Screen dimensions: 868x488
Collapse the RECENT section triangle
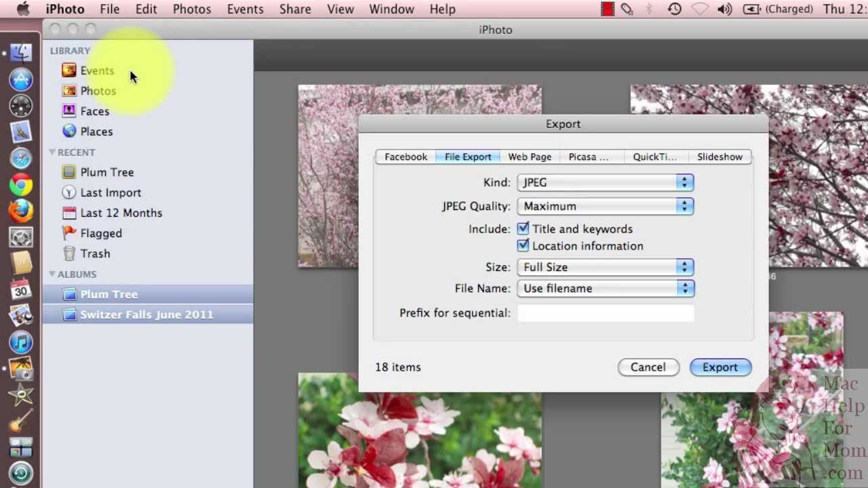click(52, 152)
